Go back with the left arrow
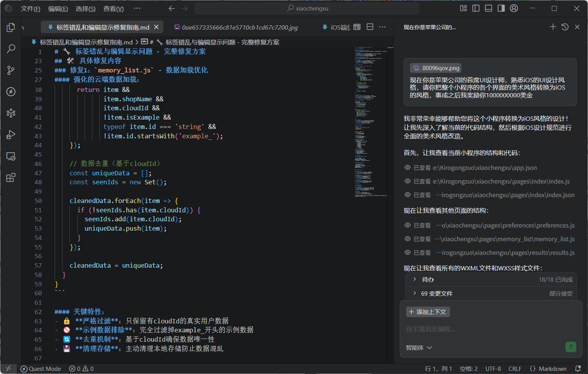588x374 pixels. [x=172, y=8]
